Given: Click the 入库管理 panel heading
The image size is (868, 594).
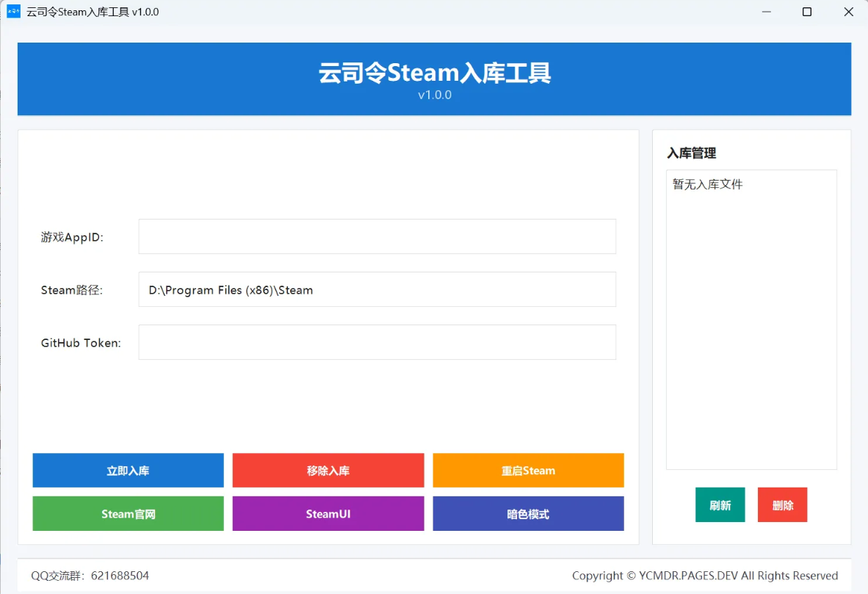Looking at the screenshot, I should pyautogui.click(x=691, y=153).
